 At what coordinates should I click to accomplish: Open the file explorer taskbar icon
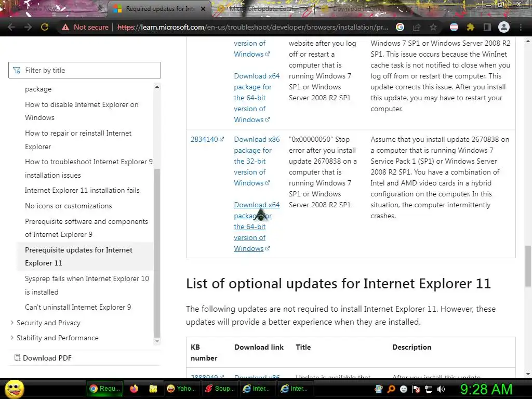pos(153,389)
